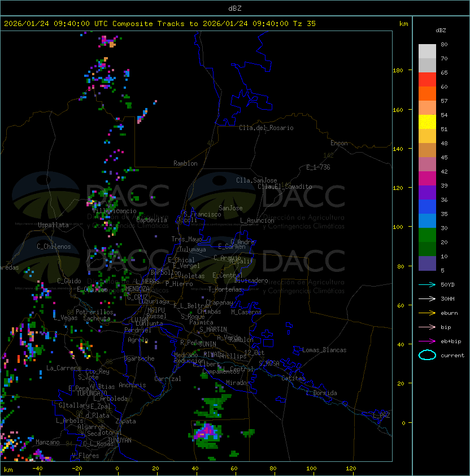Click the bip pink arrow legend icon
The height and width of the screenshot is (476, 470).
(427, 327)
